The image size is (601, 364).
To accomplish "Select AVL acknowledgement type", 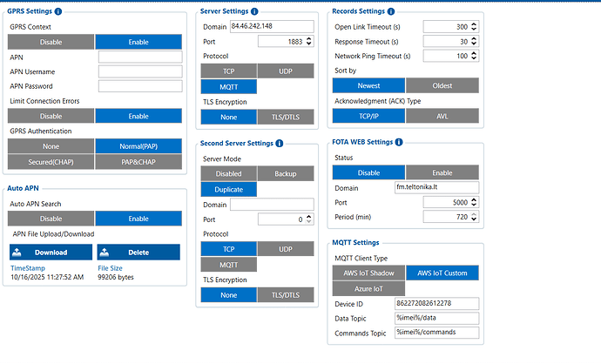I will [443, 116].
